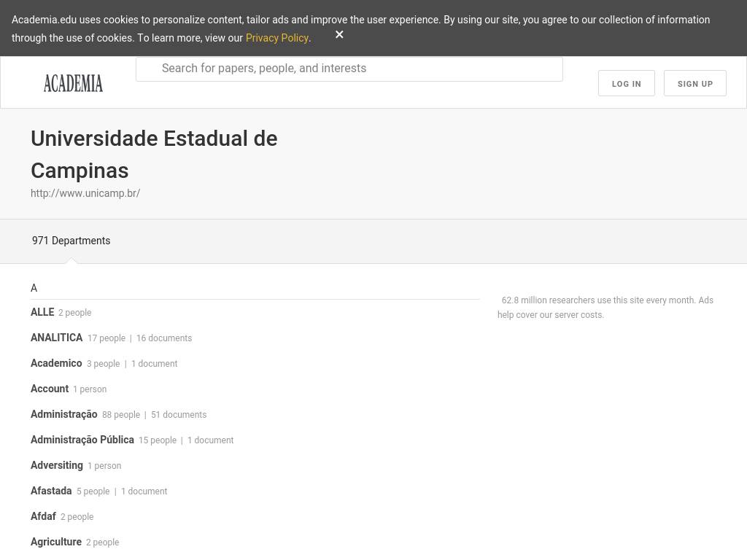Image resolution: width=747 pixels, height=560 pixels.
Task: Open the Privacy Policy link
Action: click(x=276, y=38)
